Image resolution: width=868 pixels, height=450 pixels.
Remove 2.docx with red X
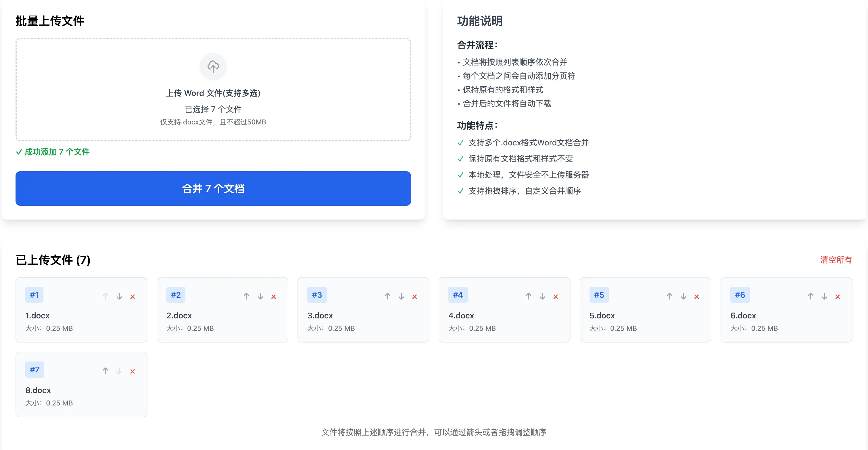tap(274, 297)
